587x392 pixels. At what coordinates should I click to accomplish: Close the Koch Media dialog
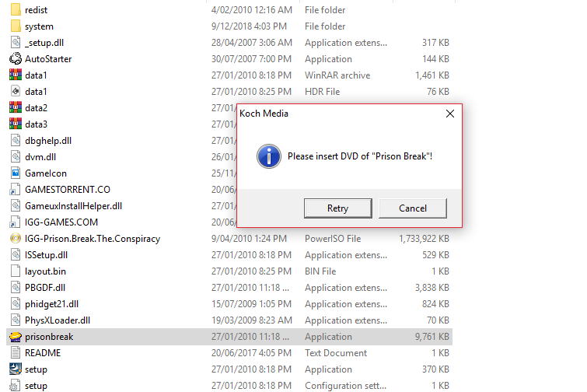[449, 114]
